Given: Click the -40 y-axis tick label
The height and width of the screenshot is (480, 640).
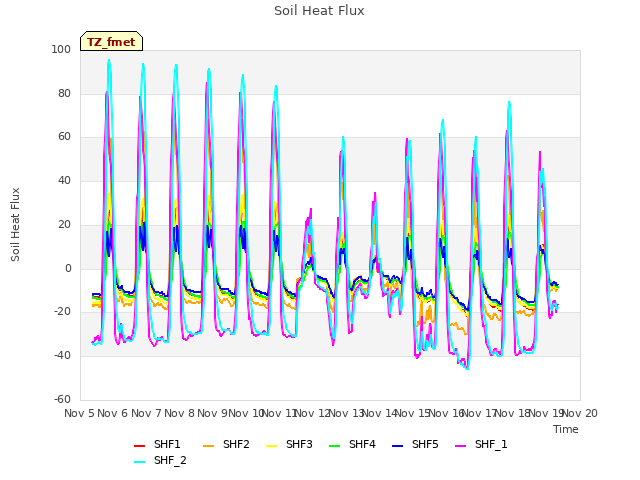Looking at the screenshot, I should pyautogui.click(x=62, y=356).
